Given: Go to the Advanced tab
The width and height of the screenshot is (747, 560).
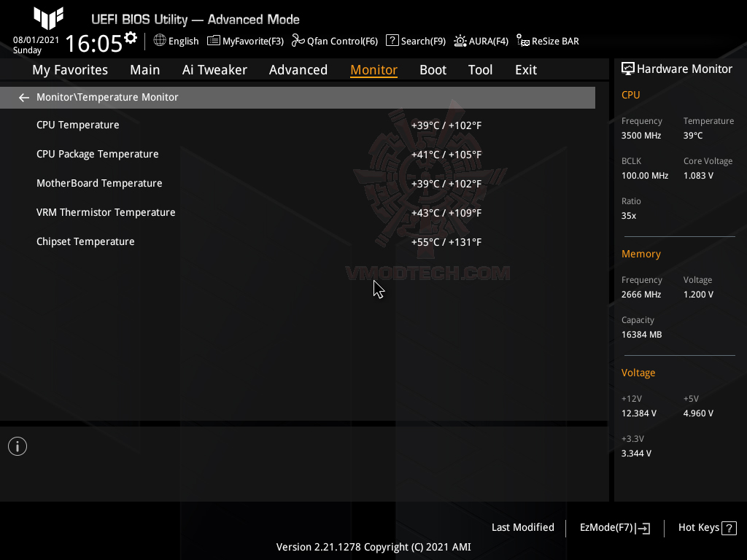Looking at the screenshot, I should click(x=298, y=70).
